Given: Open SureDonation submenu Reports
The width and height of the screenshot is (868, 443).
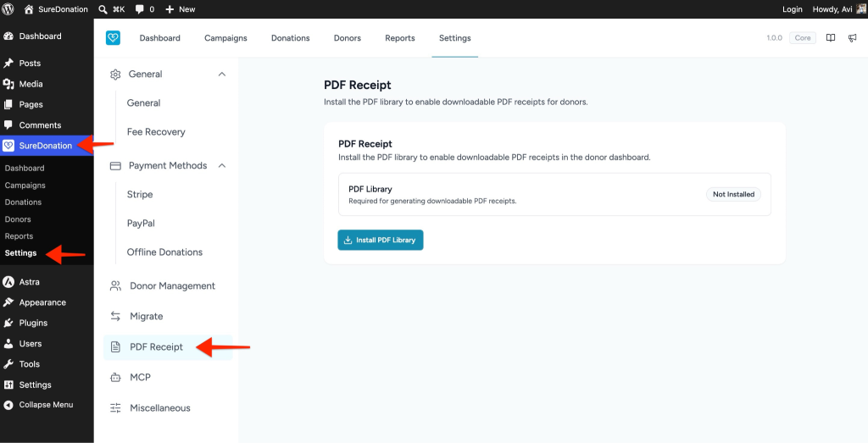Looking at the screenshot, I should pos(19,236).
